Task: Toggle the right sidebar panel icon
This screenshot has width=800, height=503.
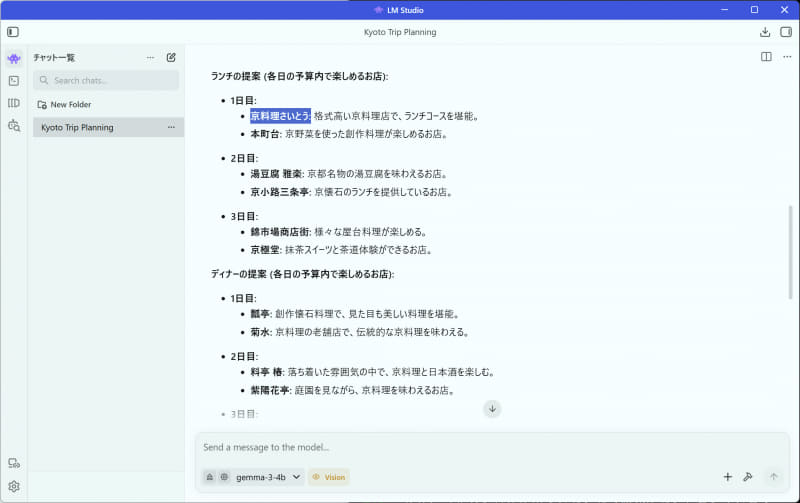Action: coord(786,32)
